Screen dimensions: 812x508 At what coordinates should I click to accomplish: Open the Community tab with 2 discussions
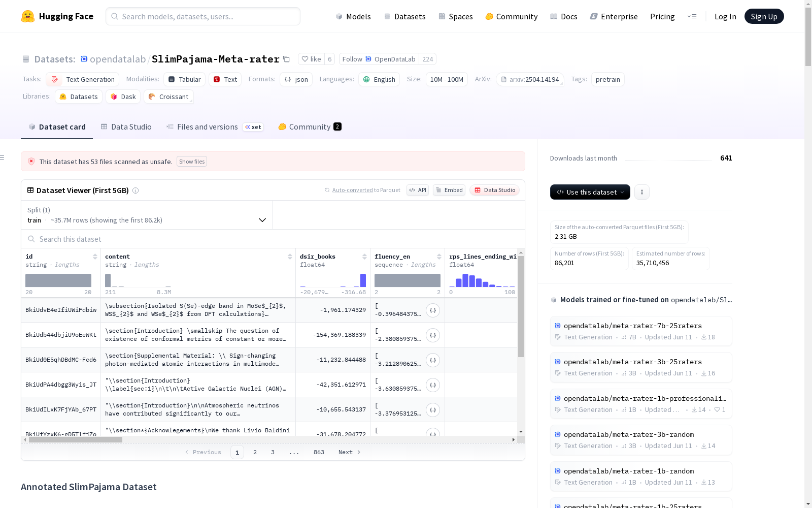[x=310, y=127]
